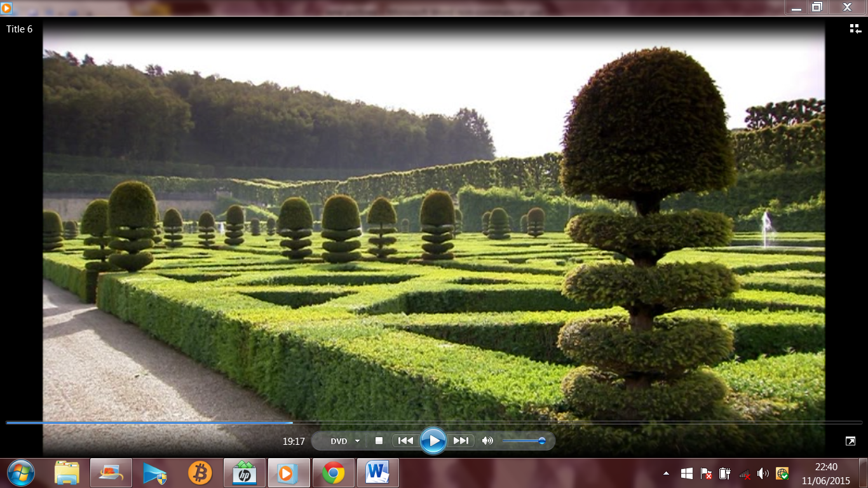The image size is (868, 488).
Task: Launch Google Chrome from the taskbar
Action: tap(333, 473)
